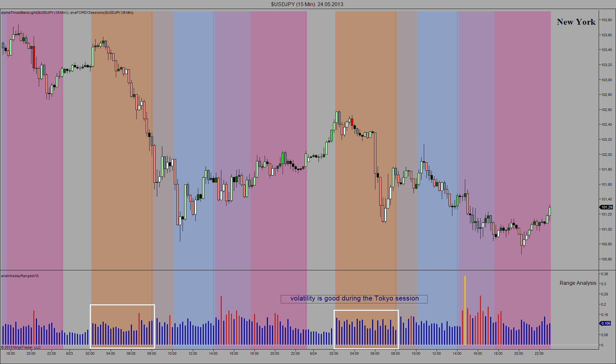Click the 0,35 range scale label
616x364 pixels.
604,274
